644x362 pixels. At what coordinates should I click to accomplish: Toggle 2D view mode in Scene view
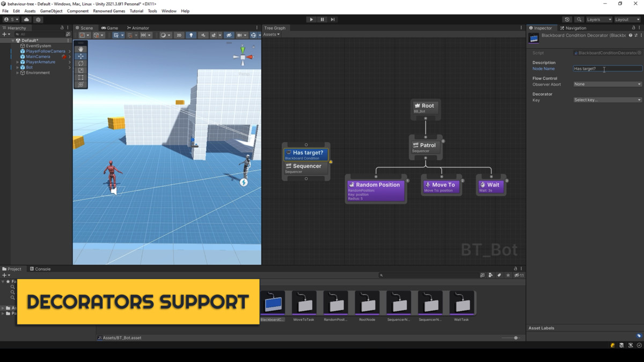click(x=179, y=35)
